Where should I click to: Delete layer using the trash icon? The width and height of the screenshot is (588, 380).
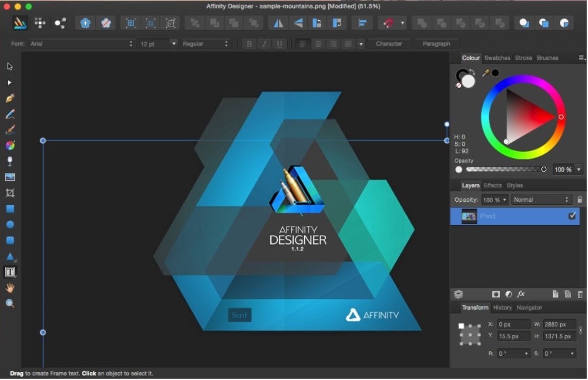tap(580, 295)
